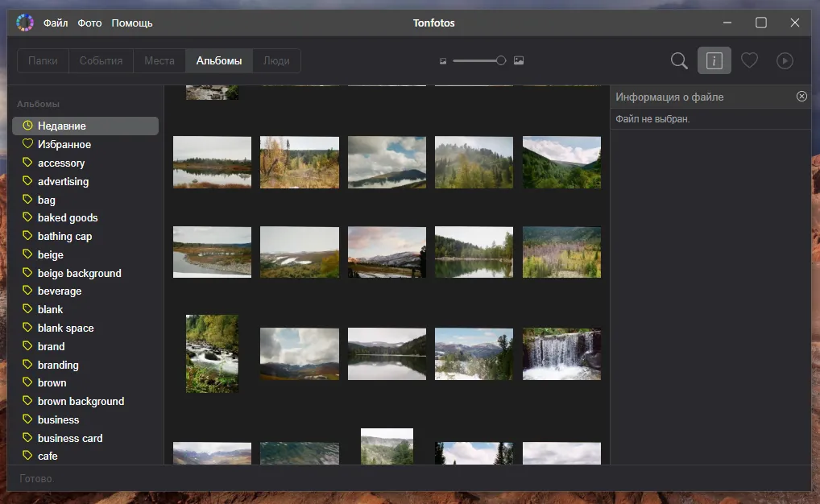820x504 pixels.
Task: Switch to the Люди tab
Action: (276, 60)
